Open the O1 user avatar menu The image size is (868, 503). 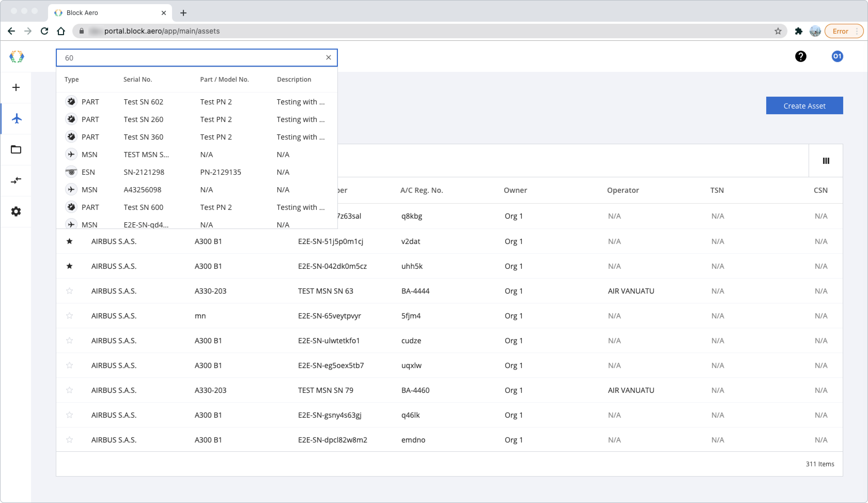click(837, 57)
